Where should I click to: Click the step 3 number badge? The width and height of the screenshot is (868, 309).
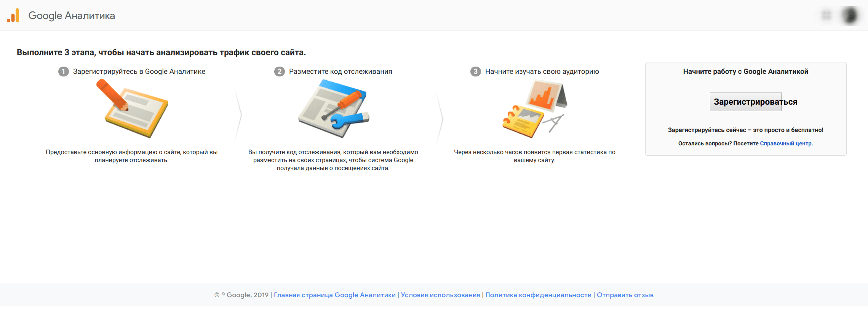coord(475,72)
